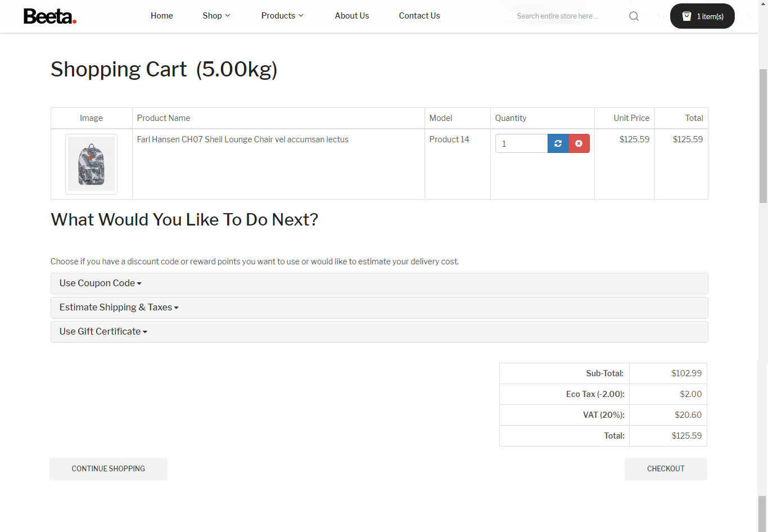Click the page's vertical scrollbar
The width and height of the screenshot is (768, 532).
tap(762, 135)
